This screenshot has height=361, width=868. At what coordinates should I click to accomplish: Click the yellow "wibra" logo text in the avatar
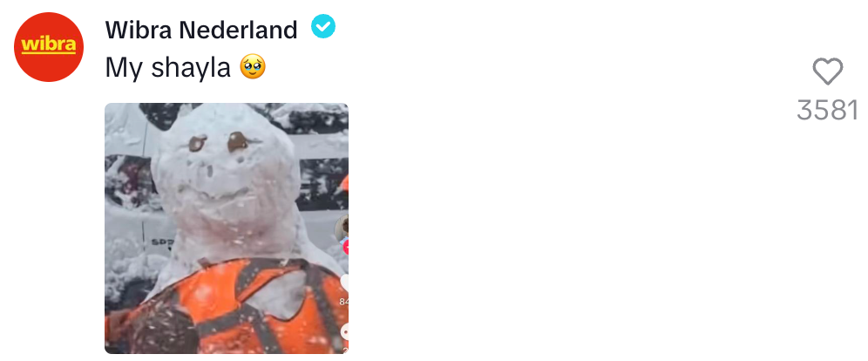(x=49, y=44)
